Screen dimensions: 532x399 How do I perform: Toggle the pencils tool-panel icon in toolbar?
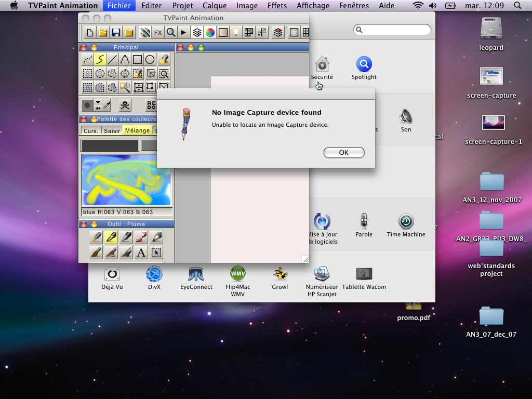(x=145, y=33)
